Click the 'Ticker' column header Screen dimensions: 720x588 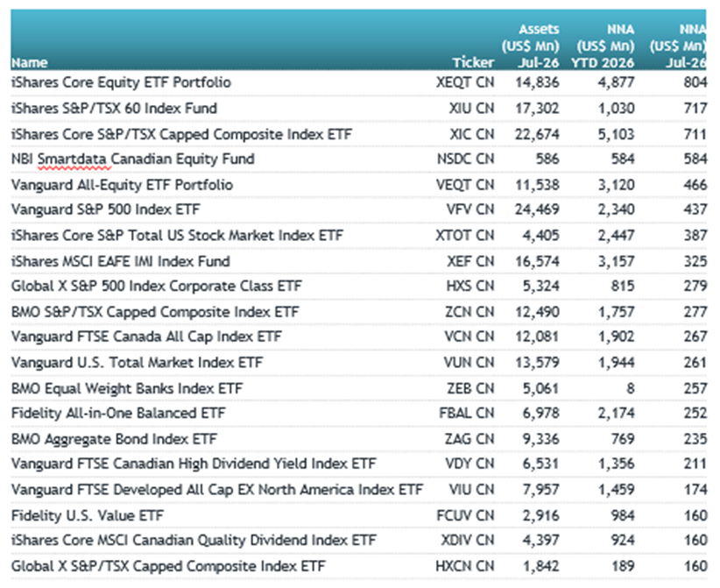point(473,62)
